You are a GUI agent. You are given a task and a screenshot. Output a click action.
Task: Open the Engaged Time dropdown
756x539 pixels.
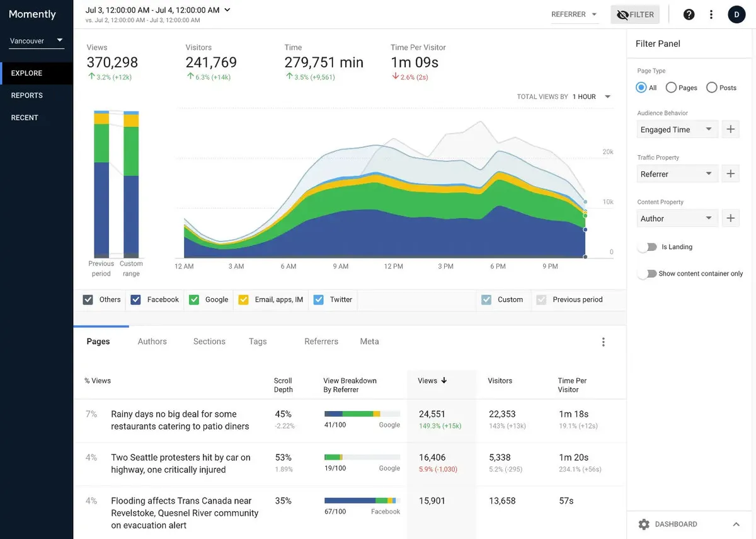[x=677, y=129]
